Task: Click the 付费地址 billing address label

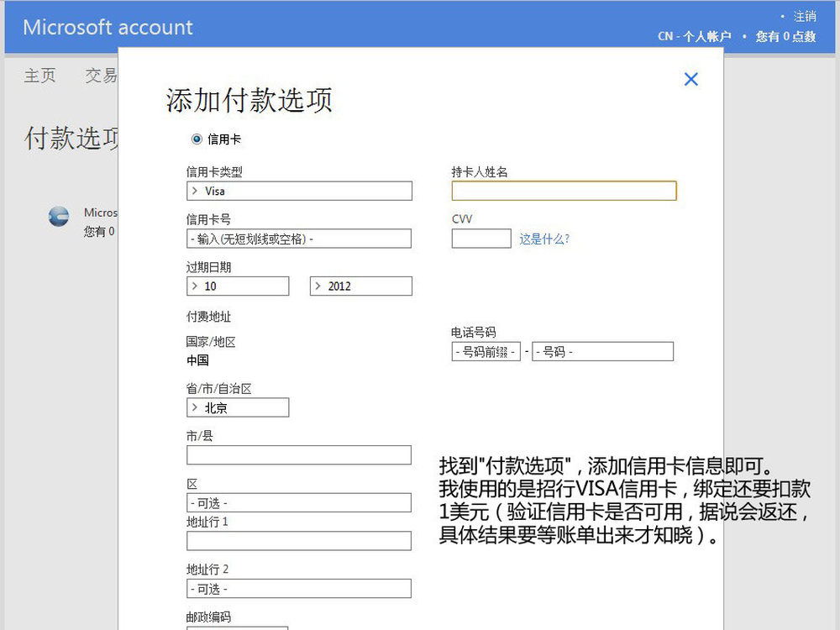Action: tap(208, 317)
